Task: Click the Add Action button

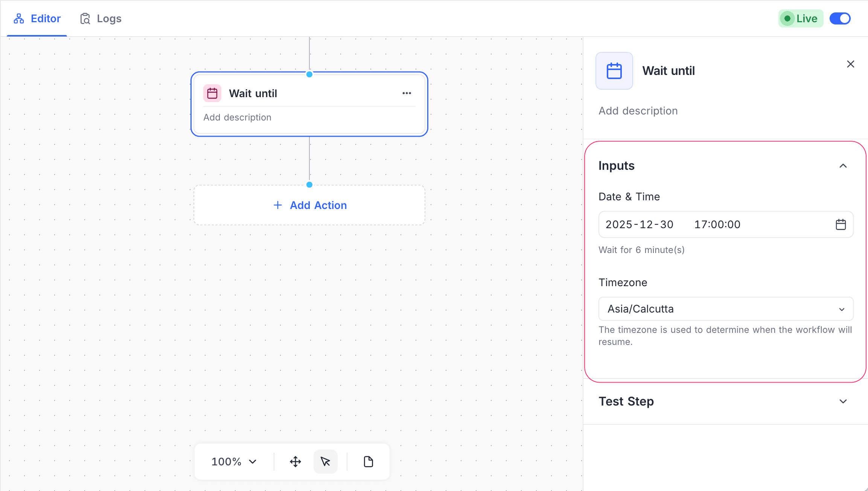Action: 309,205
